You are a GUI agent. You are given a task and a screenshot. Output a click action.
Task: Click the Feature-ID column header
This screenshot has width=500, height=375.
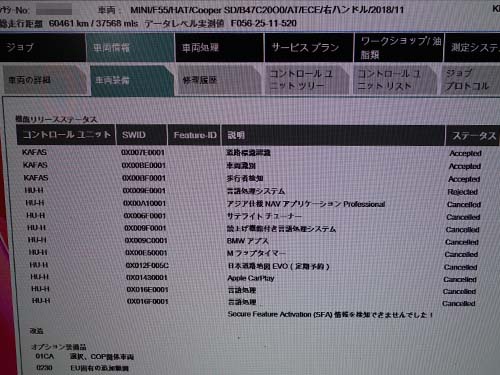[194, 135]
